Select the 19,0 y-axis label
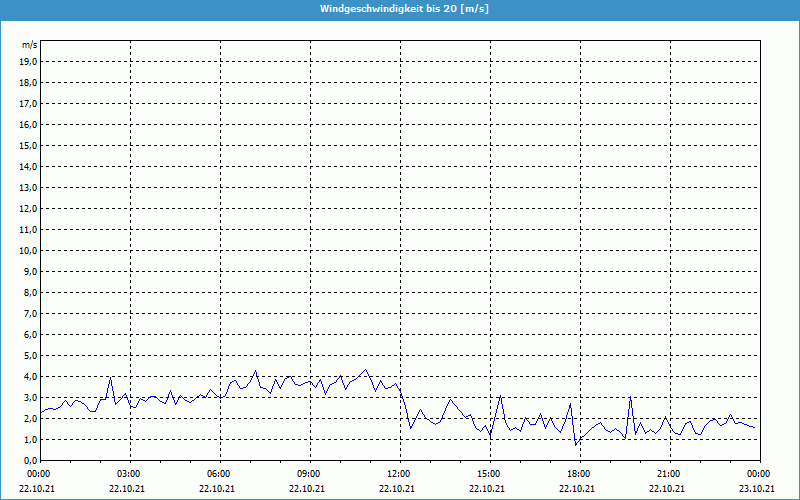This screenshot has height=500, width=800. 29,61
